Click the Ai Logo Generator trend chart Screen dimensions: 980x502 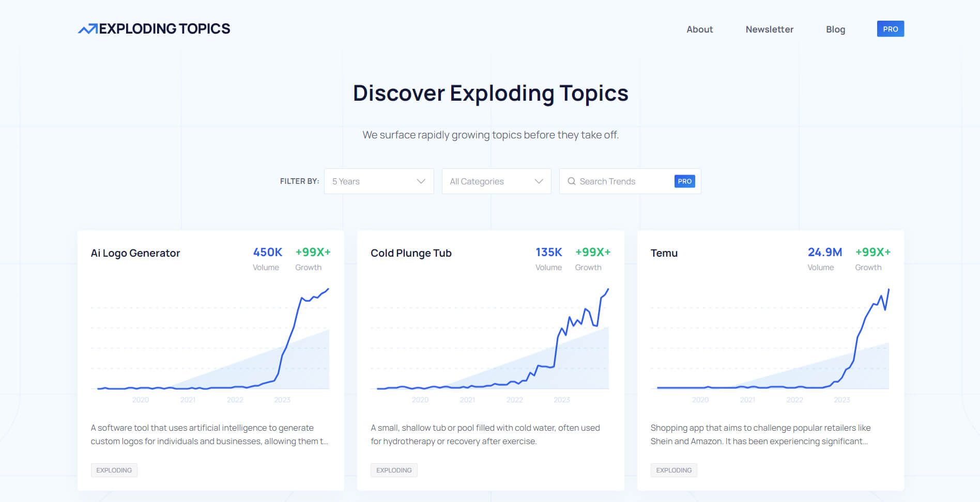click(x=210, y=345)
